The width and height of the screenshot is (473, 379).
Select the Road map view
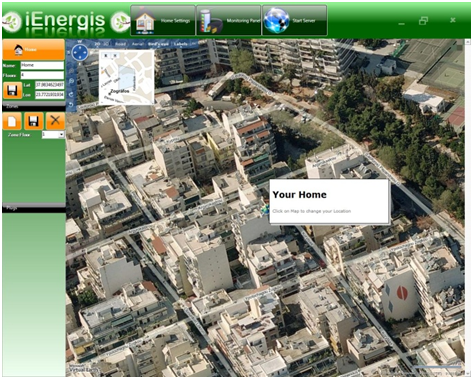pos(120,44)
